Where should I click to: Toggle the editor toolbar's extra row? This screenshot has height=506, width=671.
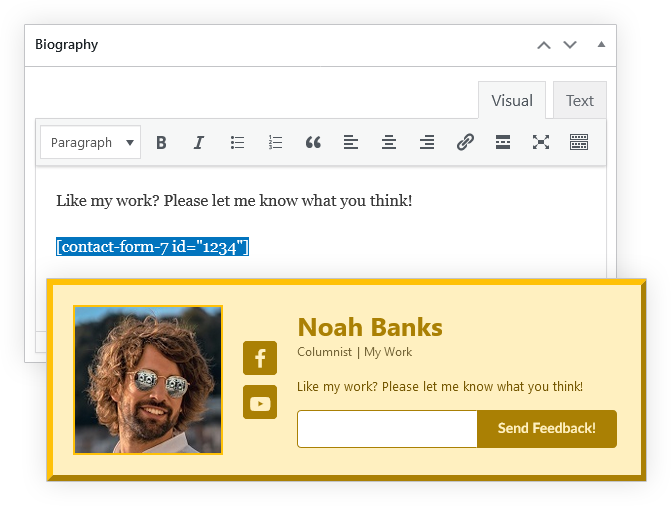(x=579, y=143)
